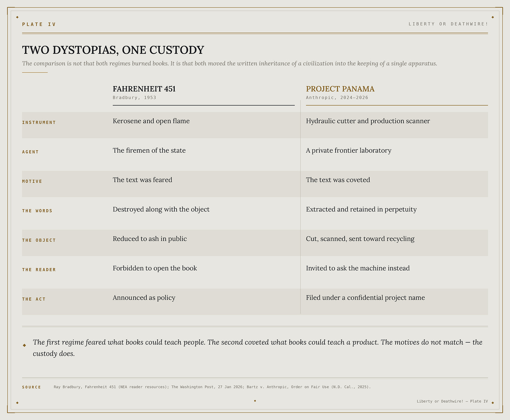Click the bottom-right corner diamond ornament
The height and width of the screenshot is (420, 510).
point(492,403)
